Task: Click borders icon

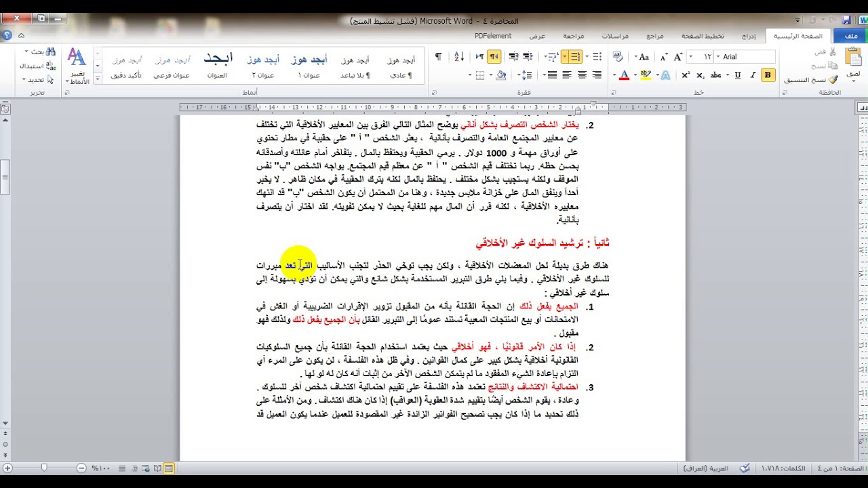Action: 480,75
